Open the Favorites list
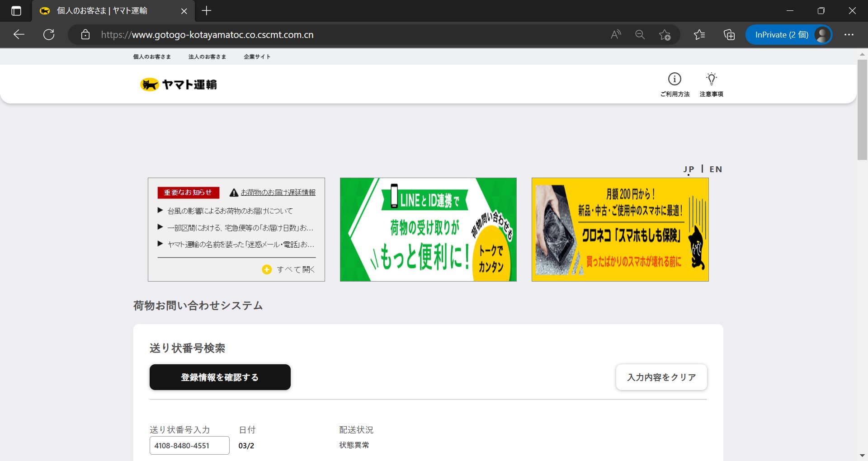Viewport: 868px width, 461px height. pos(699,35)
